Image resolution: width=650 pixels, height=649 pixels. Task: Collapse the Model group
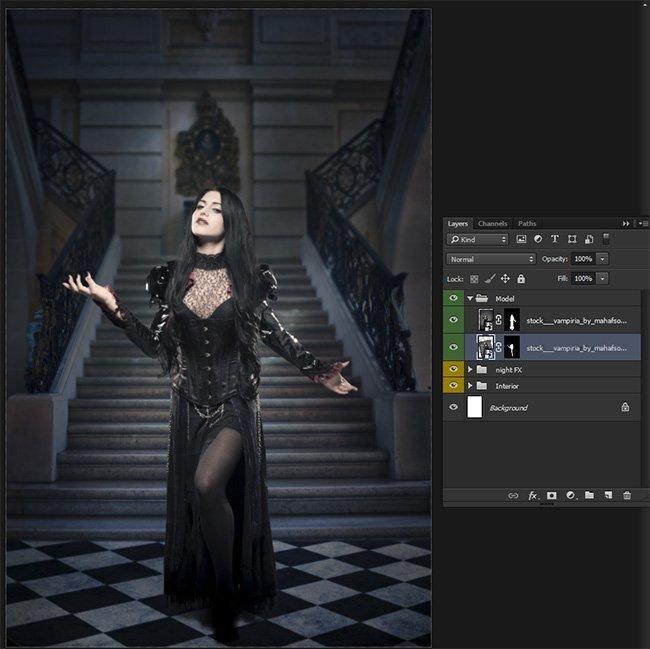470,298
